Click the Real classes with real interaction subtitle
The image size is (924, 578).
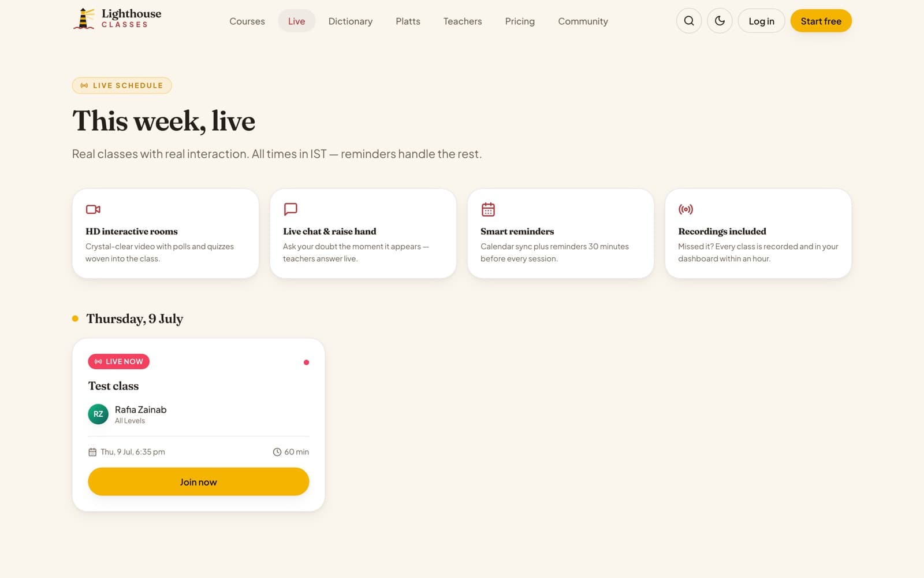pyautogui.click(x=277, y=154)
